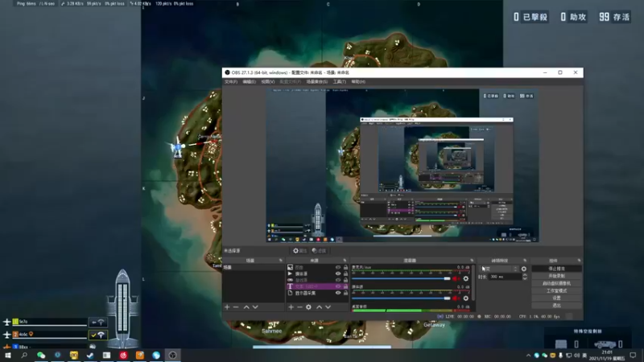Adjust second mixer channel volume slider
The height and width of the screenshot is (362, 644).
coord(401,298)
